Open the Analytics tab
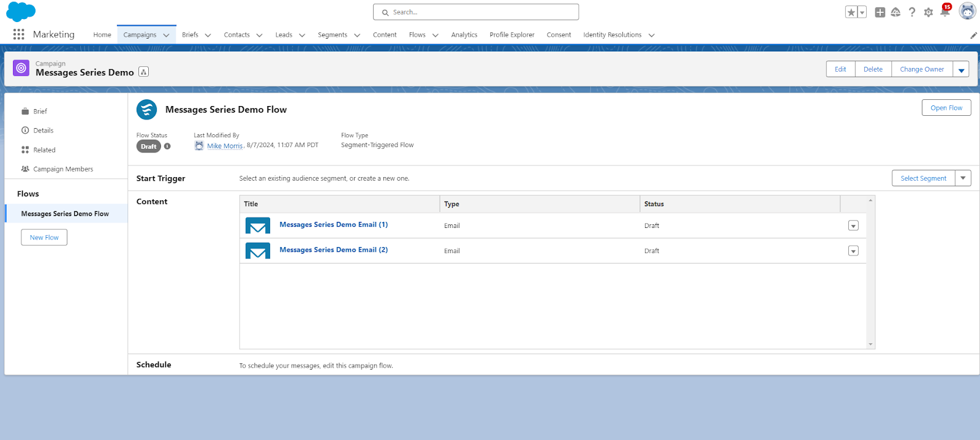The width and height of the screenshot is (980, 440). 464,35
